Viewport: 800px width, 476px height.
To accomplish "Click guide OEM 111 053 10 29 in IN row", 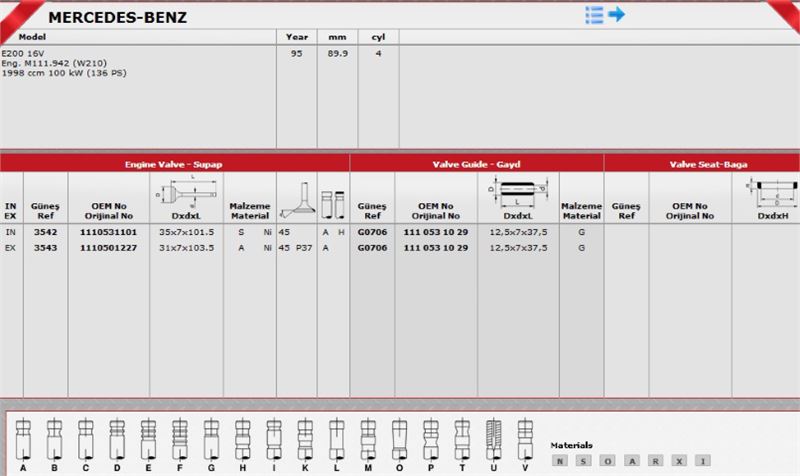I will pyautogui.click(x=436, y=232).
